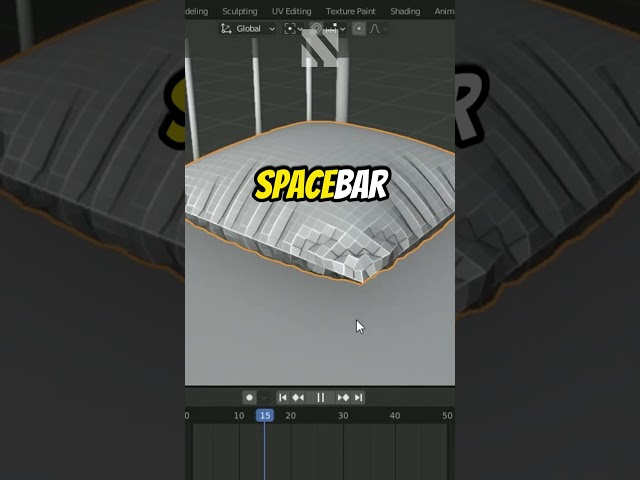The width and height of the screenshot is (640, 480).
Task: Toggle the auto keying record button
Action: point(249,398)
